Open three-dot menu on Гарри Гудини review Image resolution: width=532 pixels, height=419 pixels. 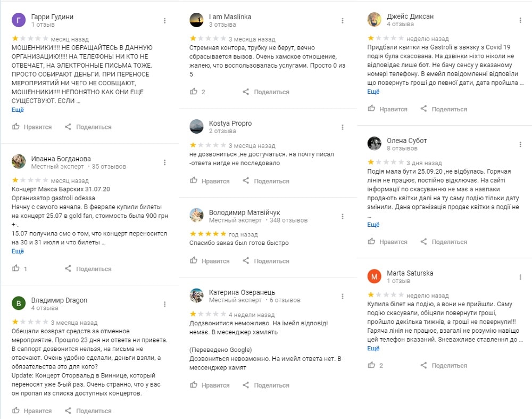(165, 21)
